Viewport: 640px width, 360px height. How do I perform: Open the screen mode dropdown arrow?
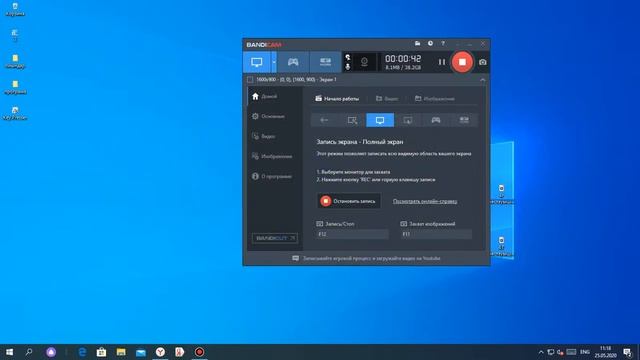(274, 62)
